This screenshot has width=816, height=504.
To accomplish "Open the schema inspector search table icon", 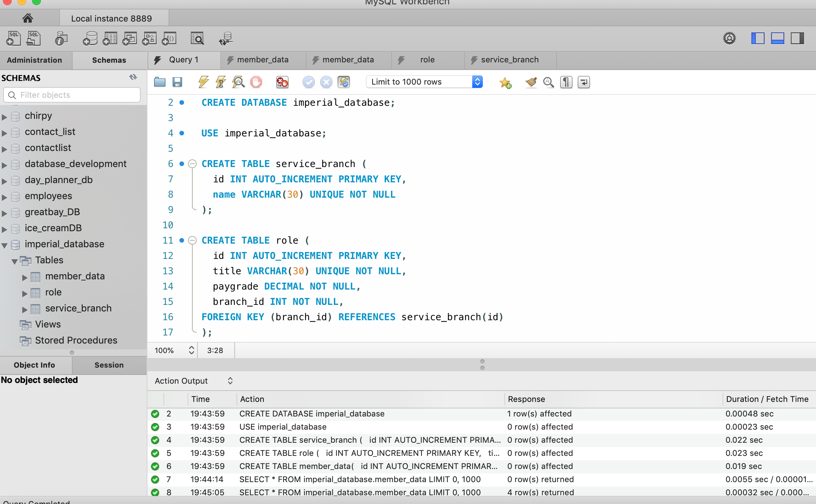I will point(197,38).
